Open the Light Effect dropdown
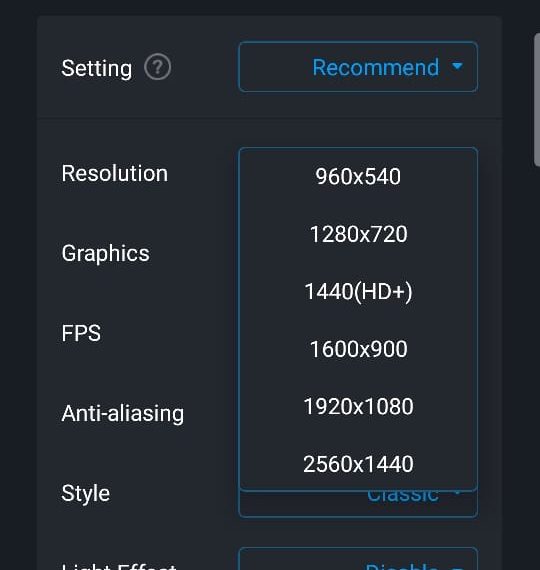The image size is (540, 570). pyautogui.click(x=358, y=559)
